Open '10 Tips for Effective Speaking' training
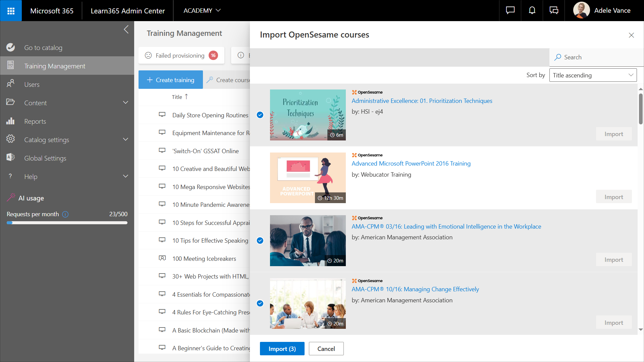Image resolution: width=644 pixels, height=362 pixels. 210,241
